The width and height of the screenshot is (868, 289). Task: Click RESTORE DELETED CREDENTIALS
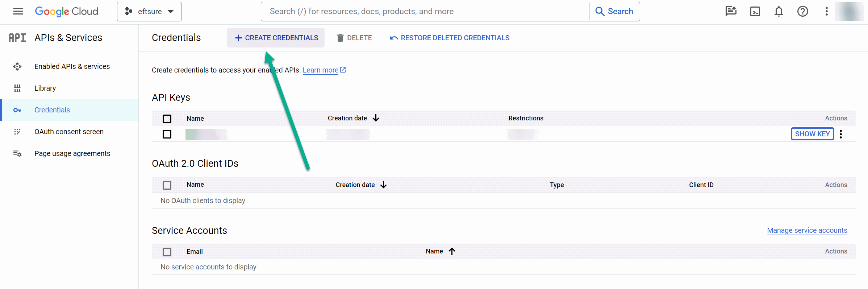coord(449,38)
